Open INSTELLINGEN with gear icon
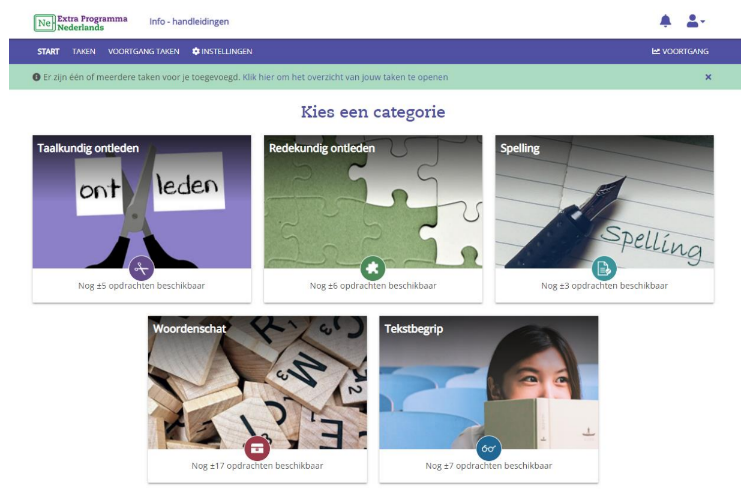This screenshot has width=754, height=499. (x=222, y=51)
